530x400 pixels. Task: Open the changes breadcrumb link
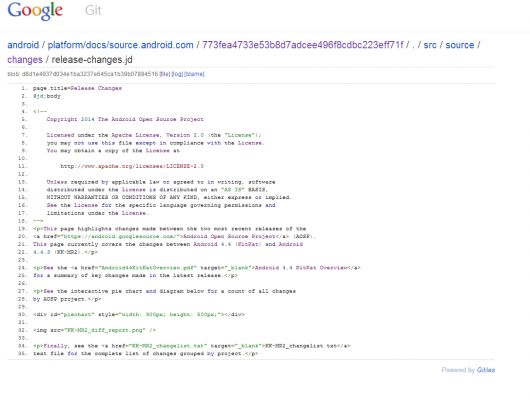point(25,60)
